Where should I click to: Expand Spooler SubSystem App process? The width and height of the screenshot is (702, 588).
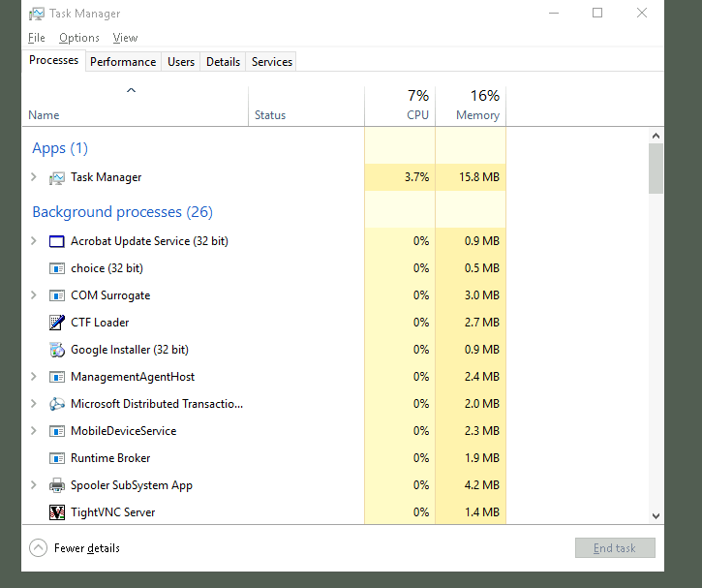[34, 485]
